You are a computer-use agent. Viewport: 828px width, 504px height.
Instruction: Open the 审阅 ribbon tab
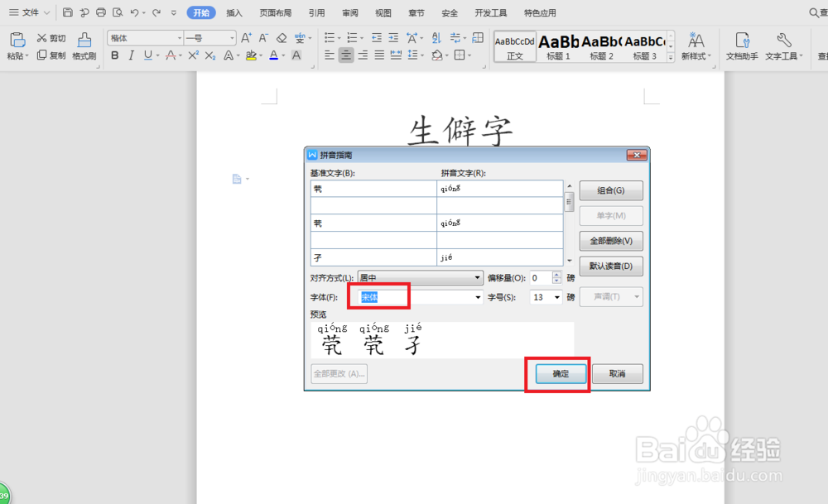click(x=349, y=12)
